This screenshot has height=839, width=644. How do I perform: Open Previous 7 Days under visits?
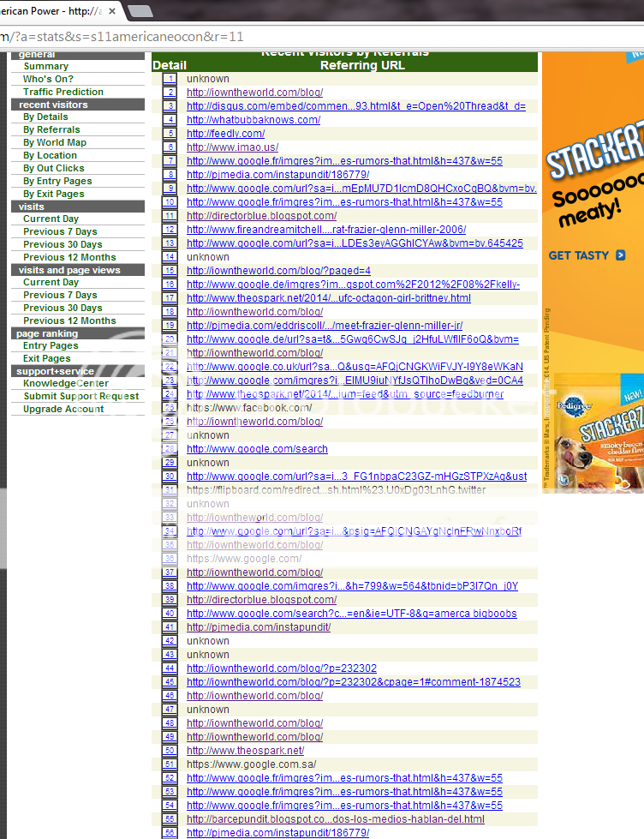click(60, 231)
